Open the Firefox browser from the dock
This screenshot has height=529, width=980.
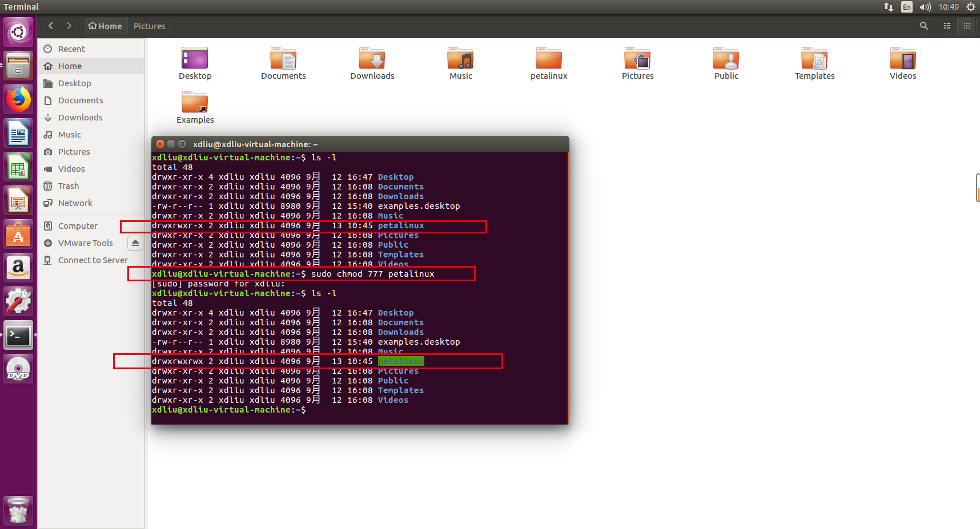(x=18, y=99)
